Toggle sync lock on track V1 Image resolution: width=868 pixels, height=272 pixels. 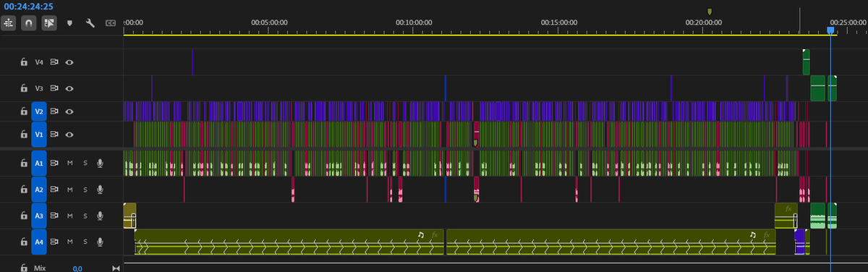(55, 134)
